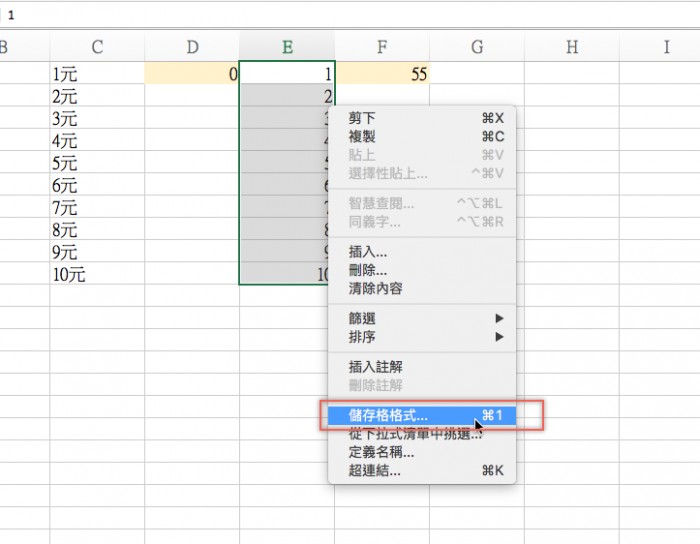Click cell containing 1元

point(97,73)
